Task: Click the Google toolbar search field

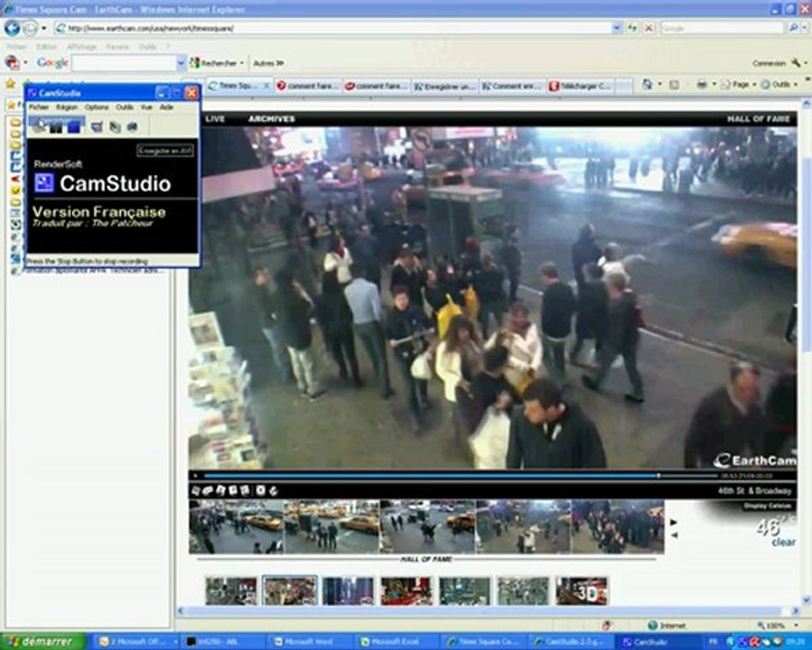Action: click(125, 62)
